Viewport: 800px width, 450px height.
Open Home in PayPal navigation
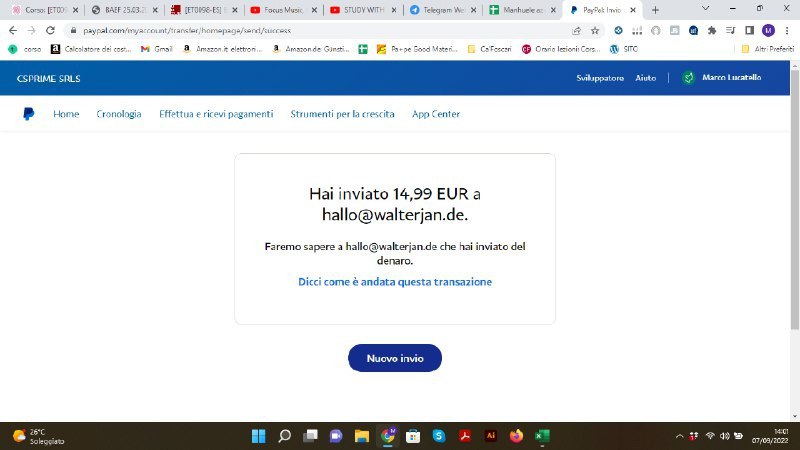[x=66, y=114]
